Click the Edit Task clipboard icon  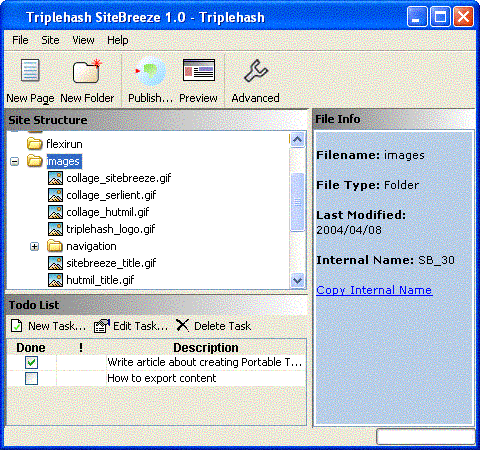[x=102, y=326]
